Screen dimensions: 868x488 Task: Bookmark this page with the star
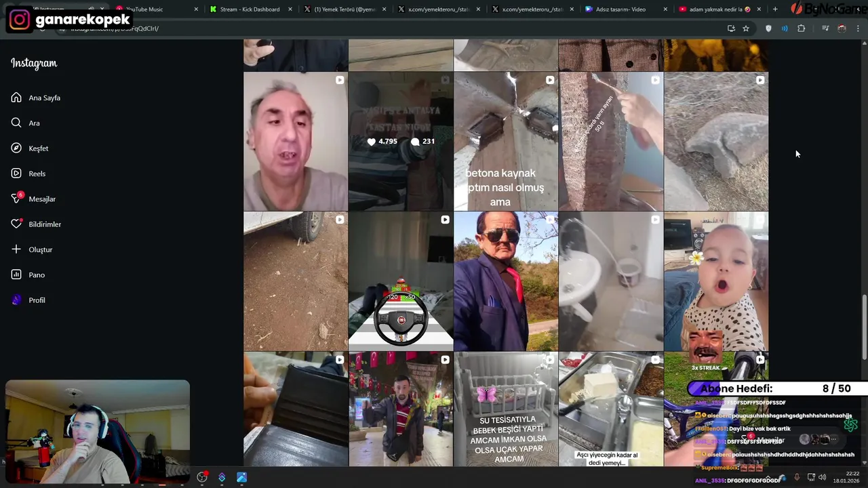(x=746, y=28)
